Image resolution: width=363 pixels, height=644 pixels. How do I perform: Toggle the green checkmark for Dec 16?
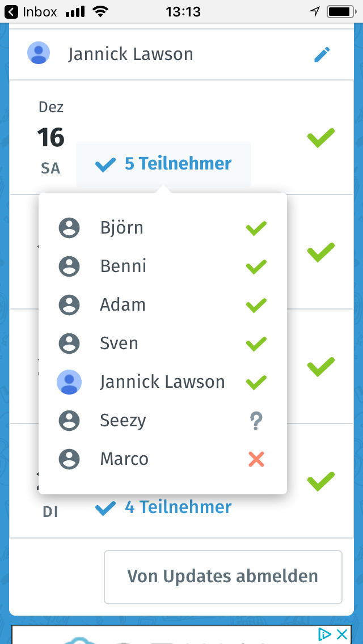[x=321, y=137]
